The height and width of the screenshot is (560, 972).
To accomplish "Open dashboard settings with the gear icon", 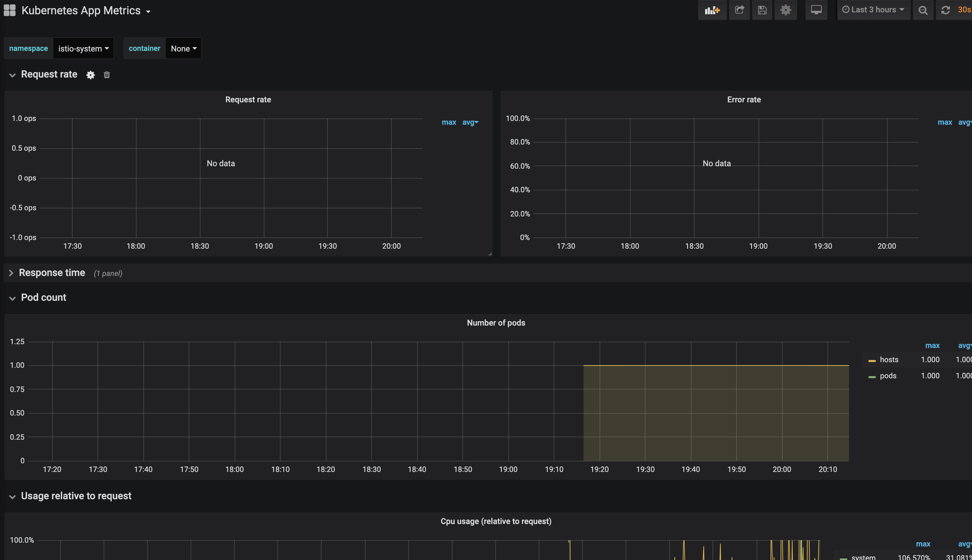I will click(x=786, y=10).
